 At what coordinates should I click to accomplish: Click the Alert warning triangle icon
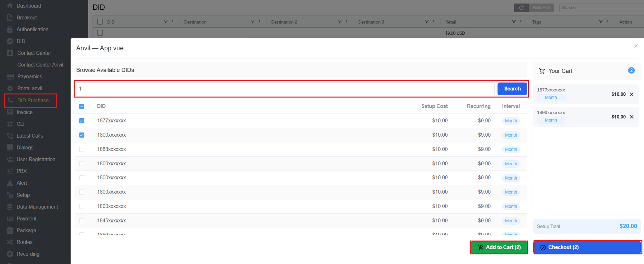click(x=10, y=183)
